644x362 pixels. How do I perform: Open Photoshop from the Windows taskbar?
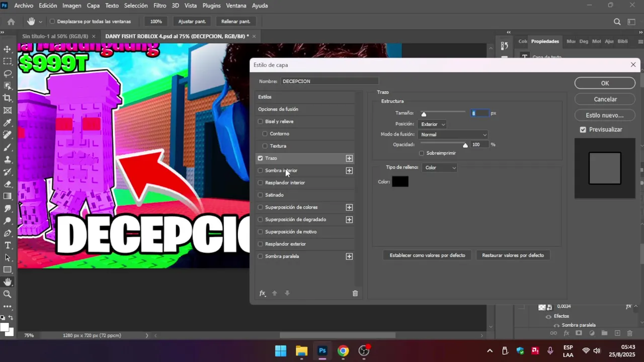[323, 351]
